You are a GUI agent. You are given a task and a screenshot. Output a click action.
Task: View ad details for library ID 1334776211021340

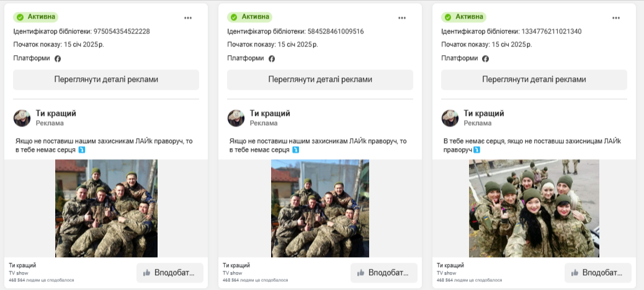tap(534, 79)
